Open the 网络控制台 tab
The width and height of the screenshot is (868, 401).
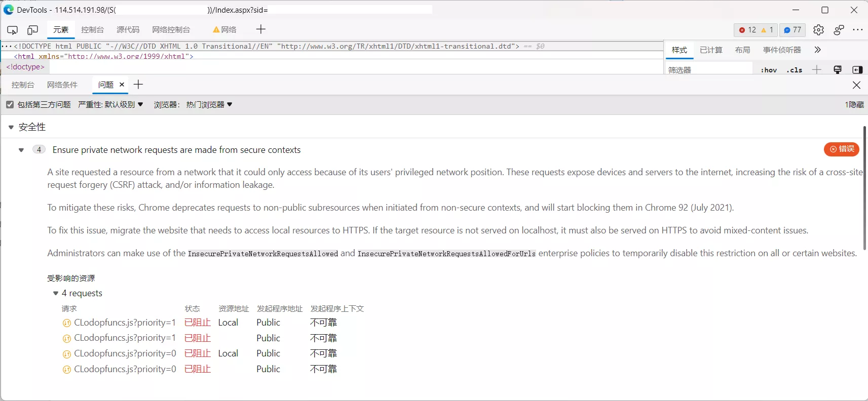[171, 30]
